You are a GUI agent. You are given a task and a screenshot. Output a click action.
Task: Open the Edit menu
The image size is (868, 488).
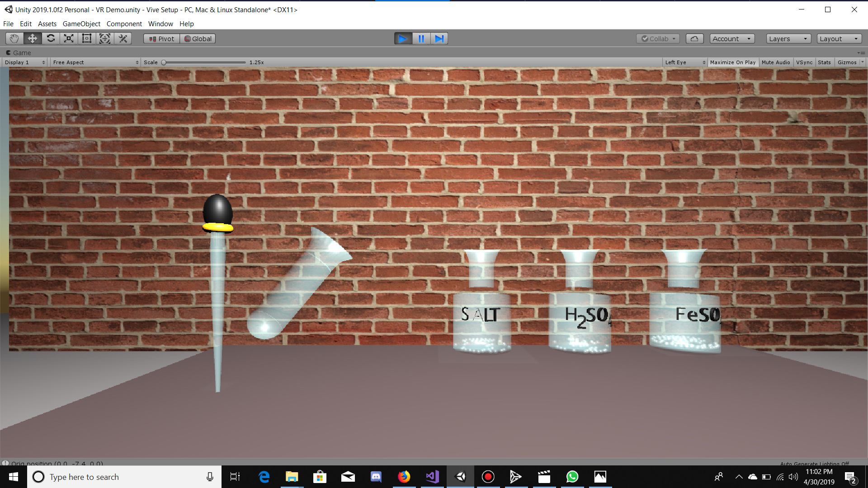pyautogui.click(x=26, y=23)
